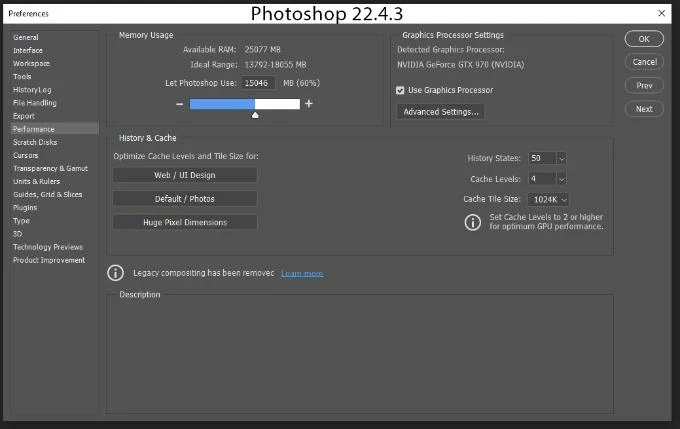
Task: Choose Huge Pixel Dimensions cache preset
Action: point(185,222)
